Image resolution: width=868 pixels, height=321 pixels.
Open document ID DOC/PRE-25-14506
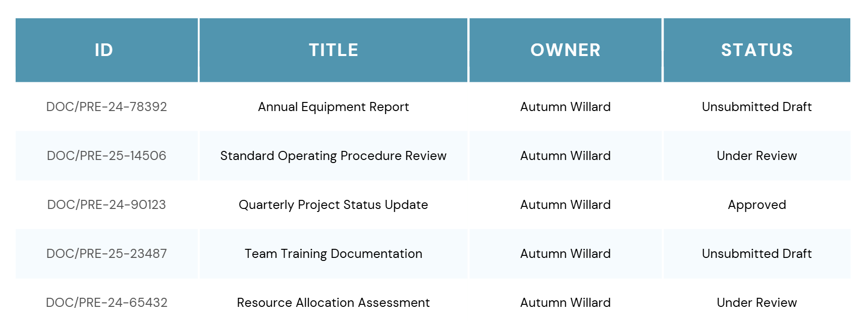106,156
